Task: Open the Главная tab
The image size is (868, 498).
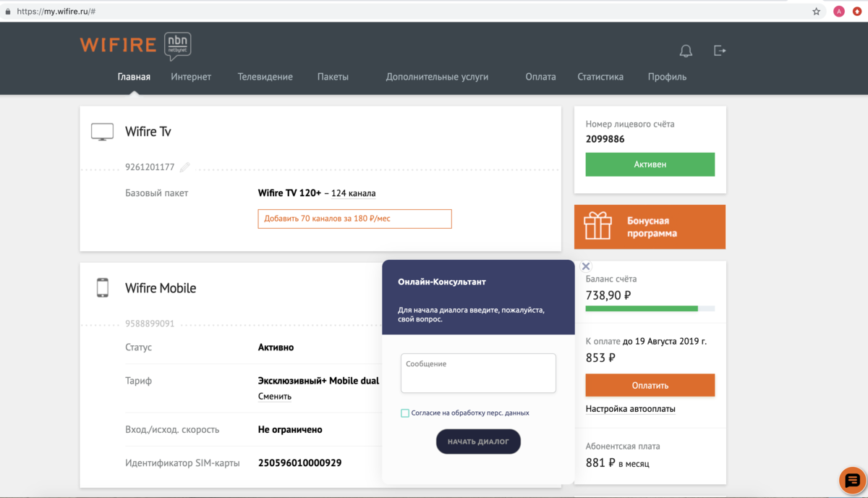Action: 134,77
